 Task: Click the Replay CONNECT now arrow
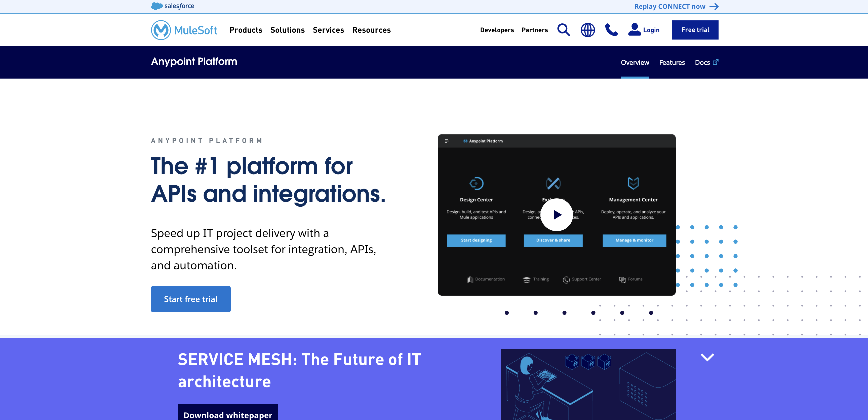[714, 7]
